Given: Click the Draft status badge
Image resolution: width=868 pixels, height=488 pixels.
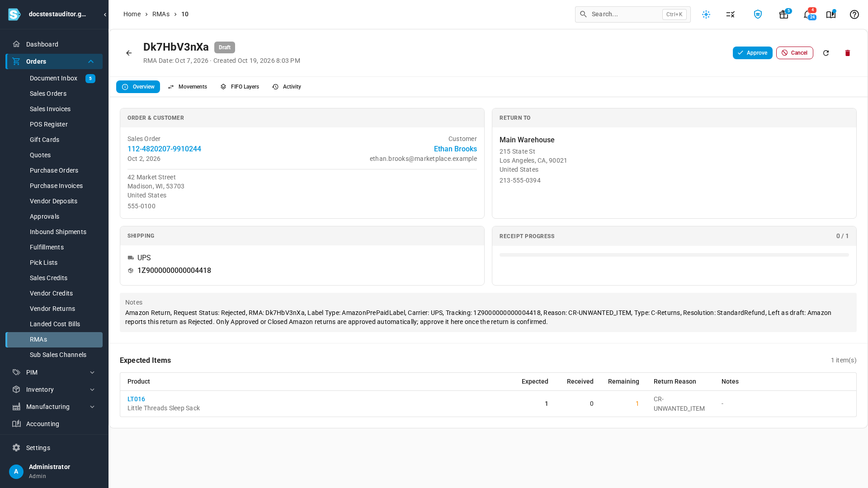Looking at the screenshot, I should pyautogui.click(x=225, y=47).
